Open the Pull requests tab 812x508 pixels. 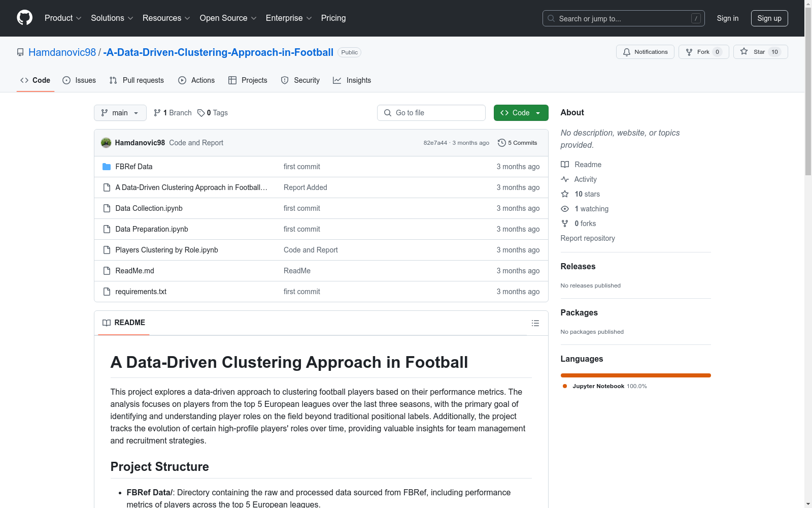coord(137,80)
